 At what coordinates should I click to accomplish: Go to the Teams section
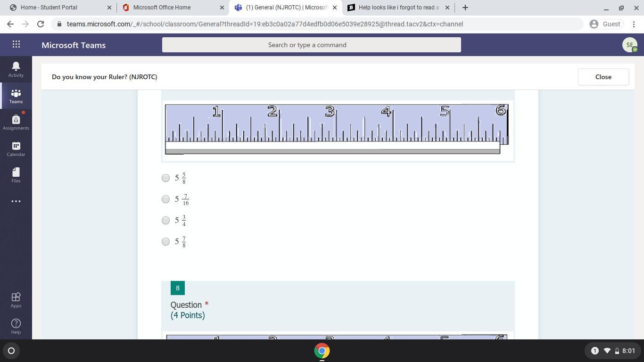[x=16, y=96]
